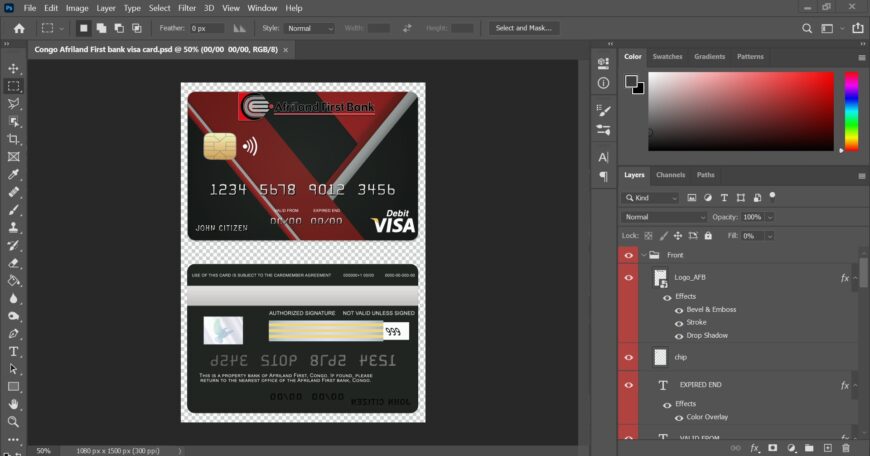Viewport: 870px width, 456px height.
Task: Switch to the Paths tab
Action: pos(705,175)
